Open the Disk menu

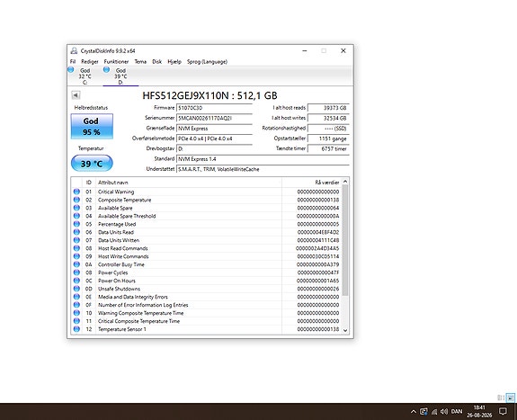click(157, 62)
